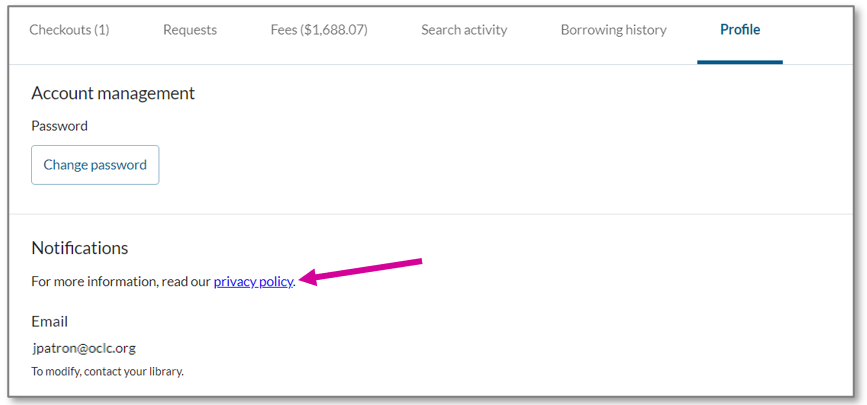Select the Profile tab
Screen dimensions: 867x405
pyautogui.click(x=740, y=30)
